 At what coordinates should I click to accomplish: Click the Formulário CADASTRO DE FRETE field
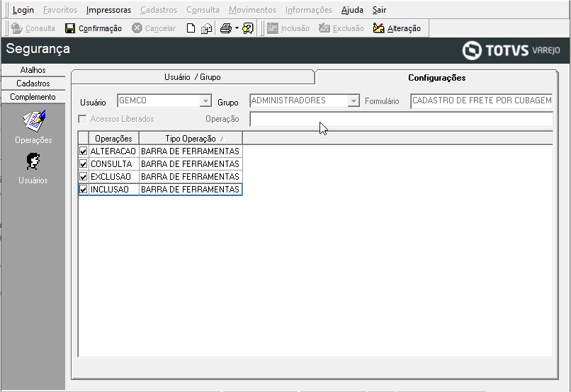pos(482,100)
